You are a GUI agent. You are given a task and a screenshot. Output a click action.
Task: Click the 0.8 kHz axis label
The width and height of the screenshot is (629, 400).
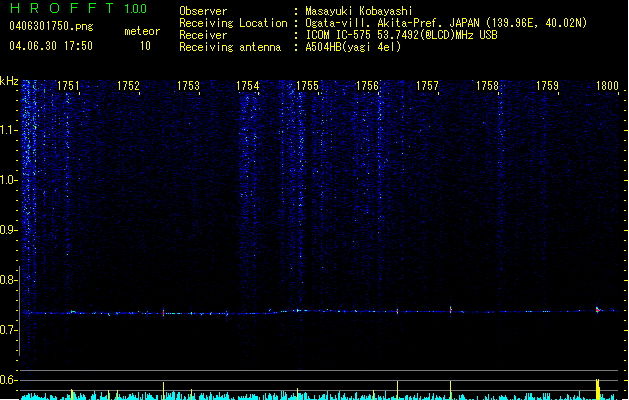tap(8, 280)
